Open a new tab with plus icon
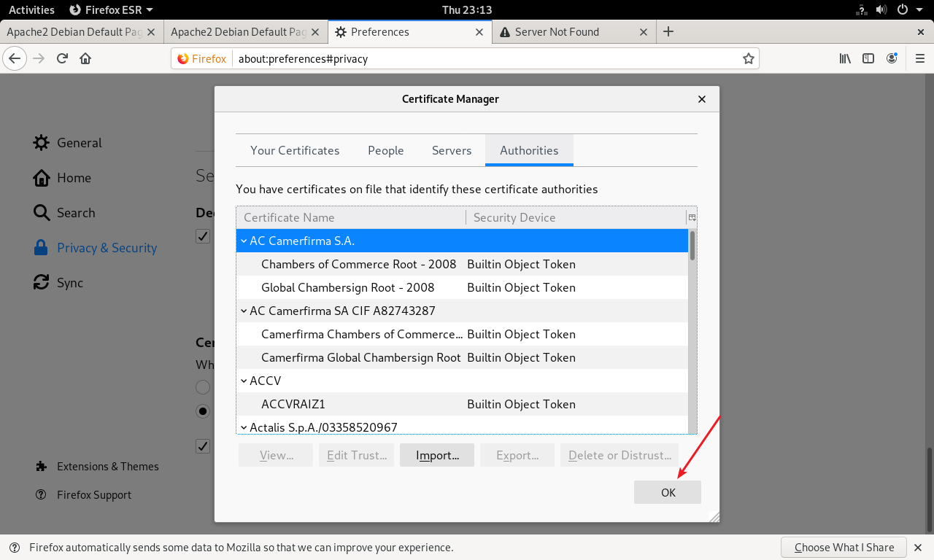Image resolution: width=934 pixels, height=560 pixels. pyautogui.click(x=668, y=31)
